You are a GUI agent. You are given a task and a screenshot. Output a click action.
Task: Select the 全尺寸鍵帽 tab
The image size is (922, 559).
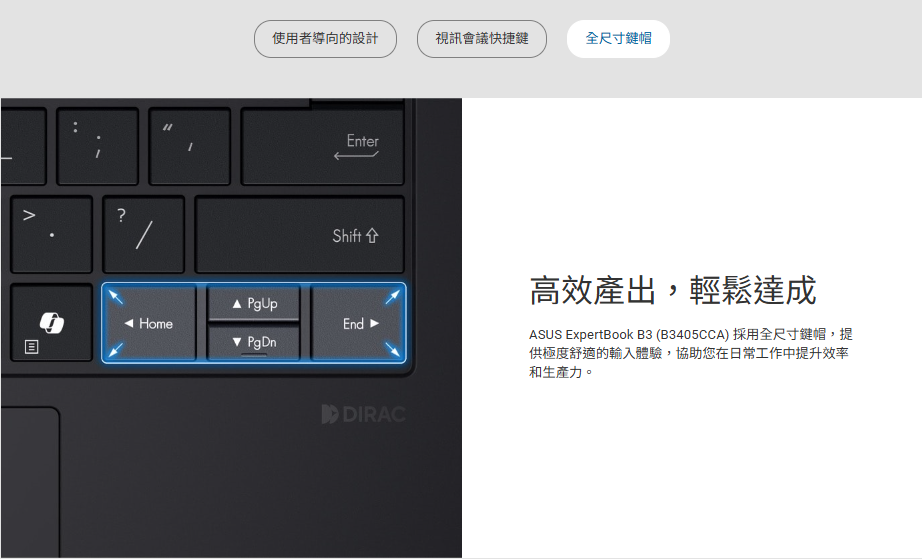coord(618,39)
